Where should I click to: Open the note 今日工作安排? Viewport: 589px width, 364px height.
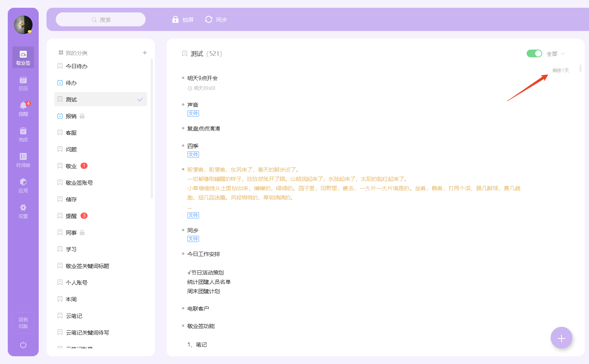[204, 254]
